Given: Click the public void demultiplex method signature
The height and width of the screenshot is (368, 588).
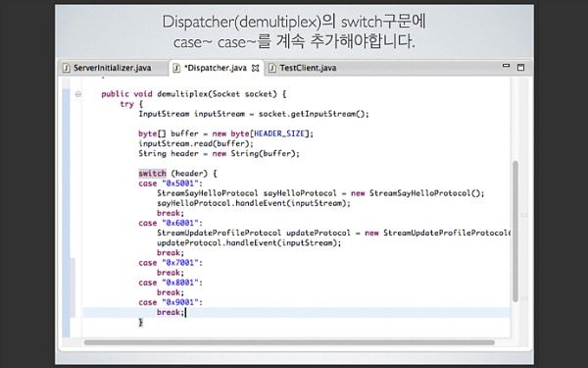Looking at the screenshot, I should [x=194, y=94].
